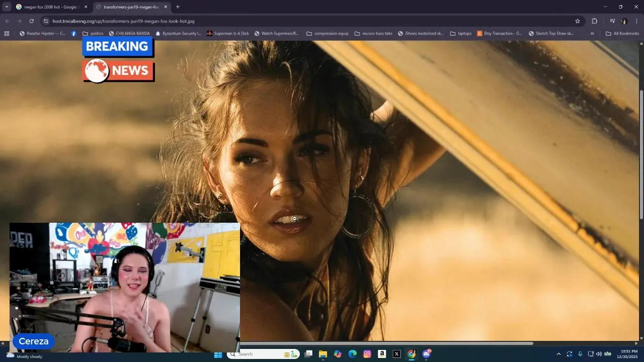Open the Watch Superman/B... bookmark
Viewport: 644px width, 362px height.
(x=276, y=34)
